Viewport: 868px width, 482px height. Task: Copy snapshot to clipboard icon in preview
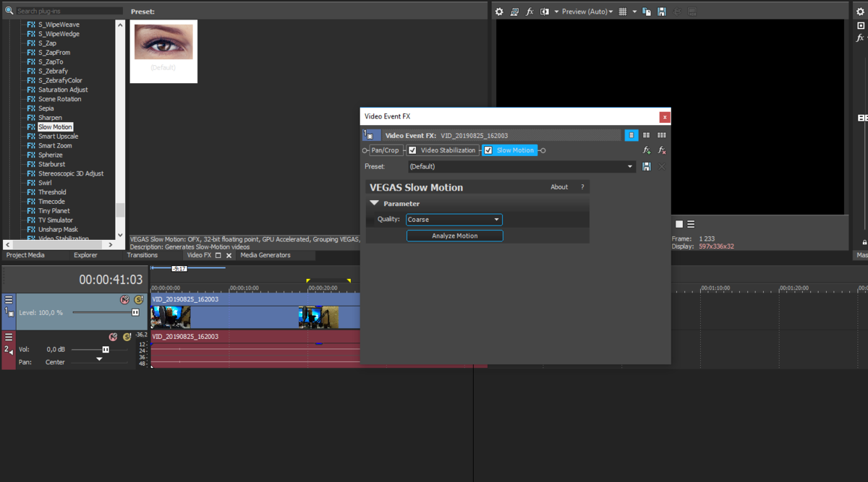click(x=647, y=12)
